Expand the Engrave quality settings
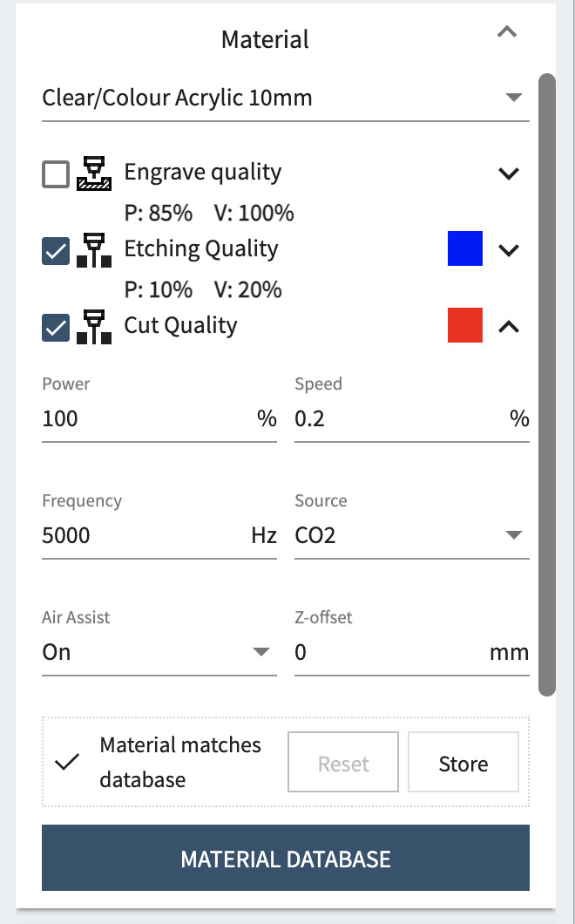The width and height of the screenshot is (575, 924). (x=509, y=173)
